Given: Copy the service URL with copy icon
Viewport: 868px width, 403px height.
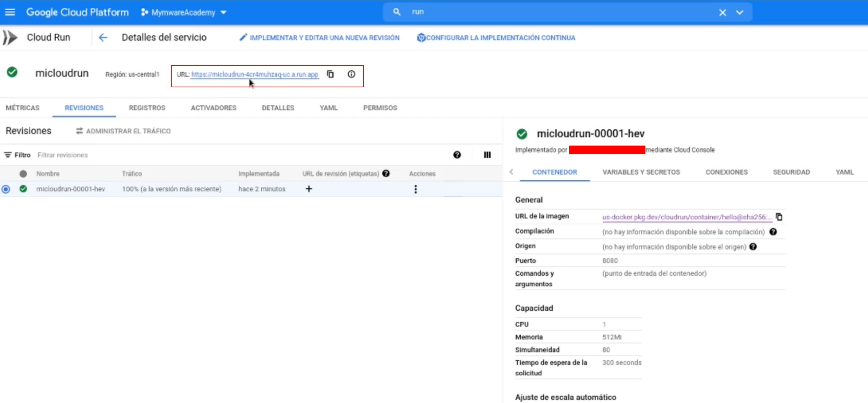Looking at the screenshot, I should coord(330,74).
